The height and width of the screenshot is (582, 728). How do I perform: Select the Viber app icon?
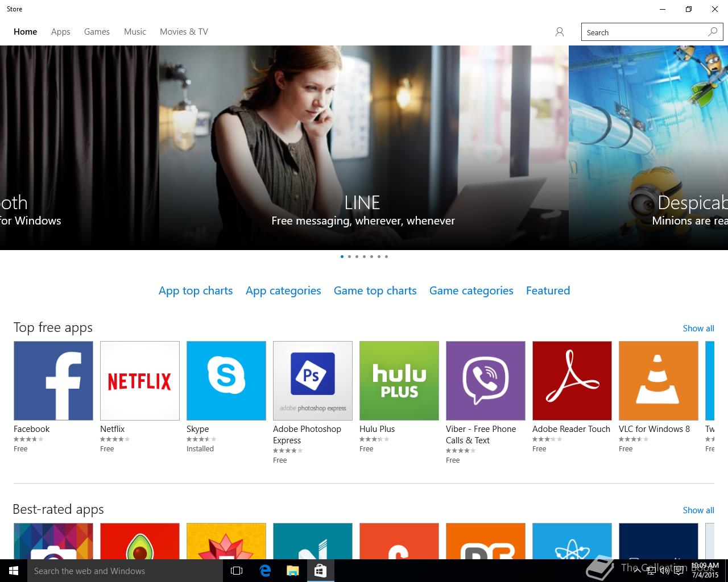(x=486, y=381)
